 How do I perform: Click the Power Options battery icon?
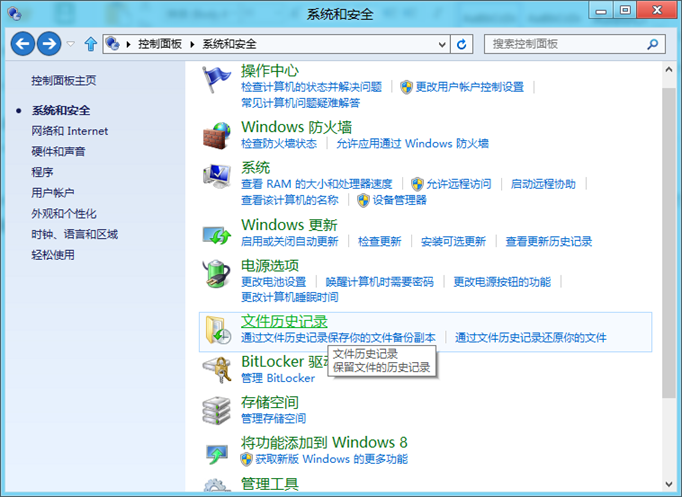[x=217, y=274]
